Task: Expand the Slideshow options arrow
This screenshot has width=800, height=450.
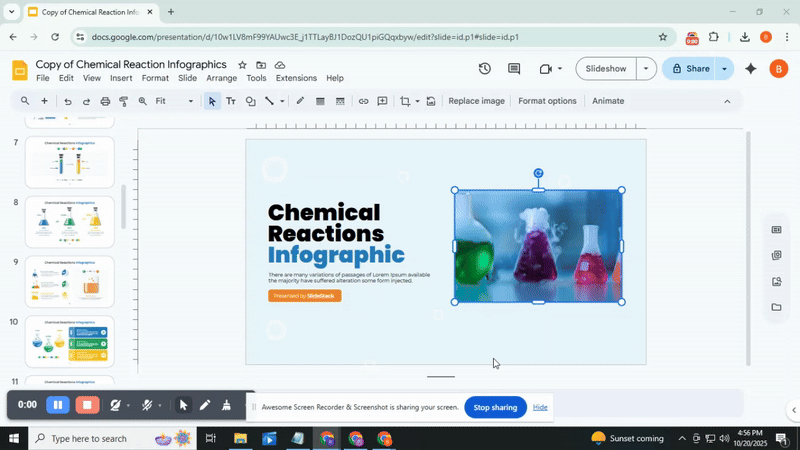Action: click(x=646, y=69)
